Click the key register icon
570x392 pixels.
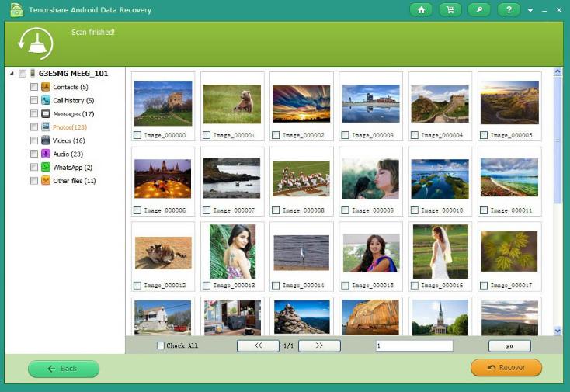click(479, 10)
